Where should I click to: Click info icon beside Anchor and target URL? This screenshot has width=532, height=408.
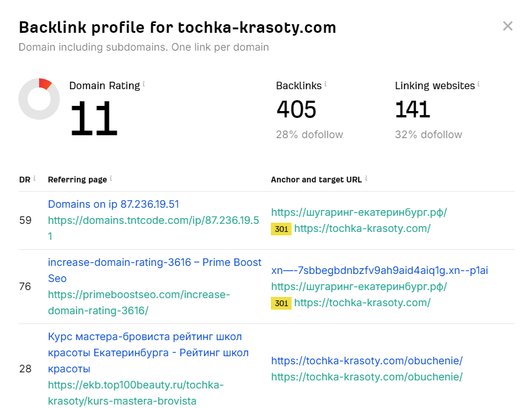point(366,179)
